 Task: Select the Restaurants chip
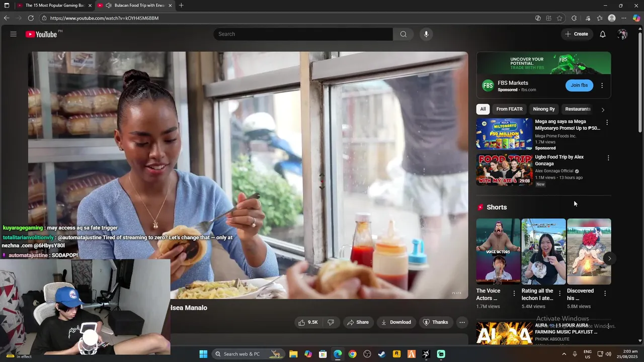pyautogui.click(x=578, y=109)
